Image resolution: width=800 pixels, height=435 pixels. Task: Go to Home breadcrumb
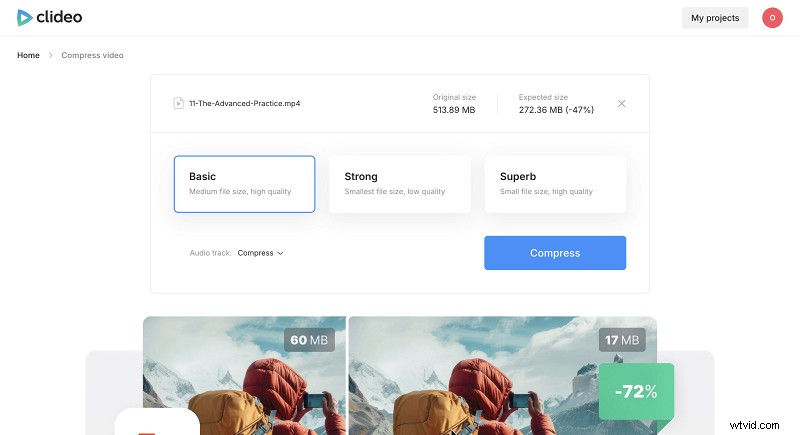tap(28, 55)
